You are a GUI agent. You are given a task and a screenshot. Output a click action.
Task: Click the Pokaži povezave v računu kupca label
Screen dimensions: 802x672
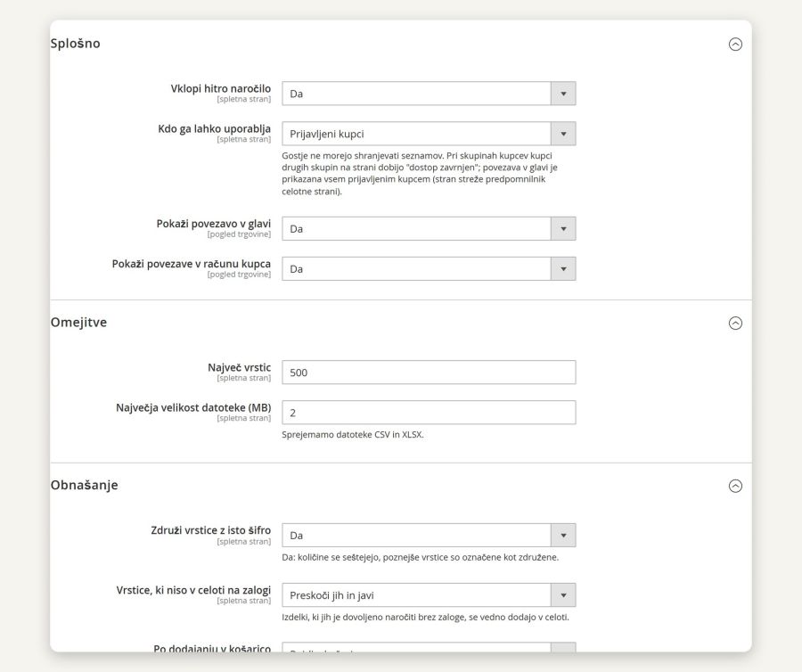(x=192, y=264)
